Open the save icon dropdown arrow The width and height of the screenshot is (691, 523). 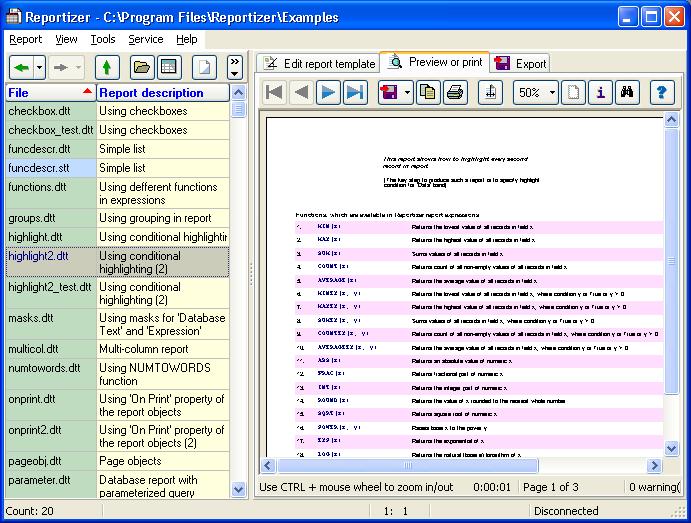click(x=407, y=92)
